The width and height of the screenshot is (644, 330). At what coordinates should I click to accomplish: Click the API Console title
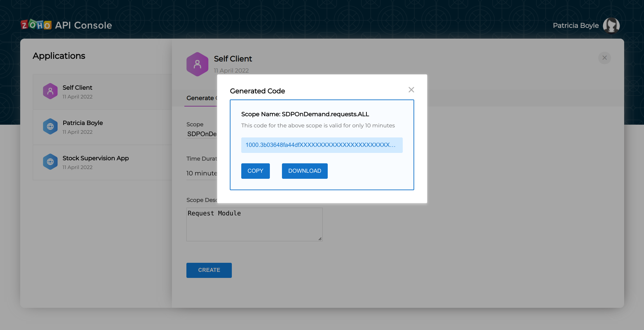pos(83,25)
